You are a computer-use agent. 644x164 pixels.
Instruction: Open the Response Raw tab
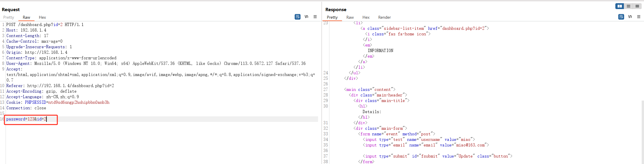350,17
